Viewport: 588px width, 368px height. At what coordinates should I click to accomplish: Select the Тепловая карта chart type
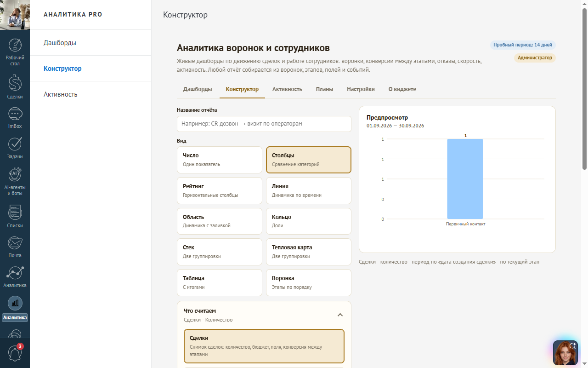click(x=309, y=252)
